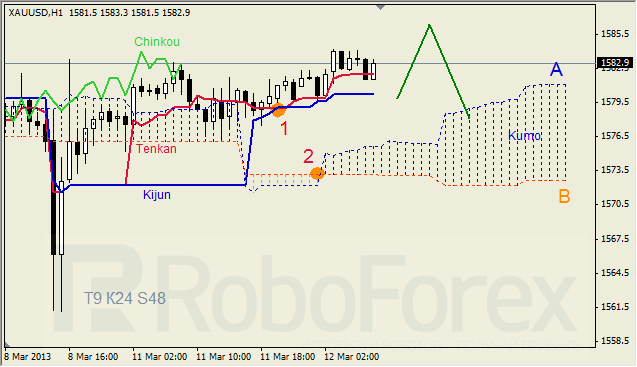Screen dimensions: 637x367
Task: Click the 1570.5 price scale value
Action: coord(615,203)
